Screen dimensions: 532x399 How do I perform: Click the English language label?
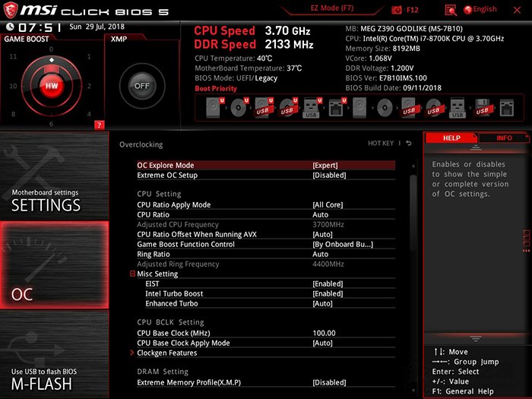pyautogui.click(x=485, y=9)
